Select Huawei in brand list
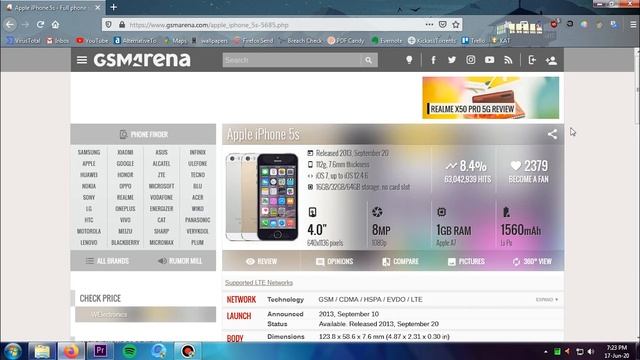The image size is (640, 360). click(89, 175)
